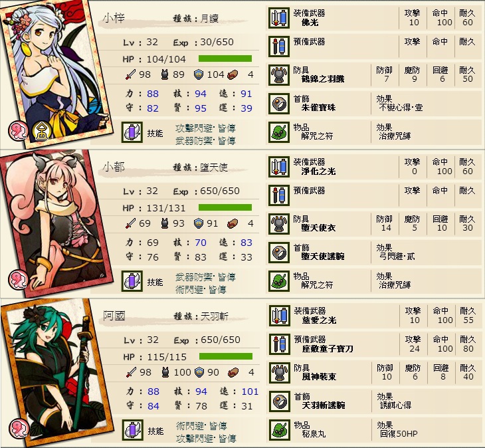The image size is (485, 448).
Task: Click the gold badge on 小梓's card
Action: tap(42, 131)
